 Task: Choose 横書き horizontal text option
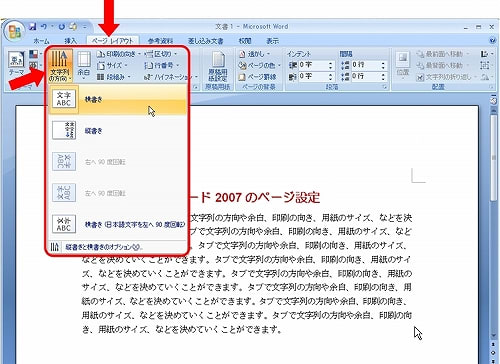118,99
